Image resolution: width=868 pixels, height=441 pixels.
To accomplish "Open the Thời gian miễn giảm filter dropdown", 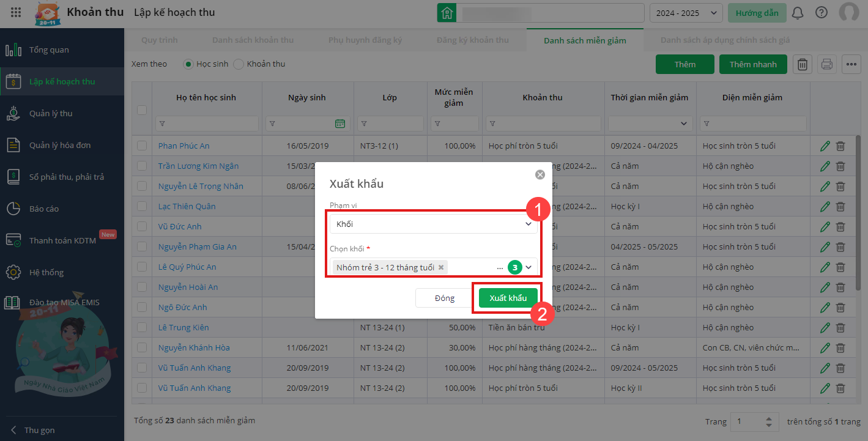I will point(650,124).
